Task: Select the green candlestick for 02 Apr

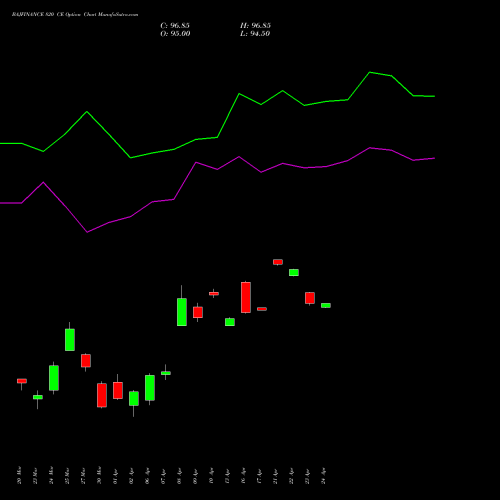Action: [134, 398]
